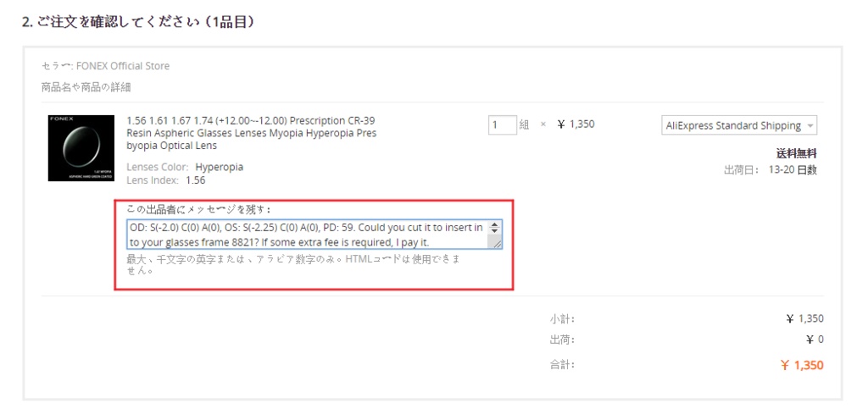The height and width of the screenshot is (409, 868).
Task: Click the FONEX lens product thumbnail
Action: [x=81, y=148]
